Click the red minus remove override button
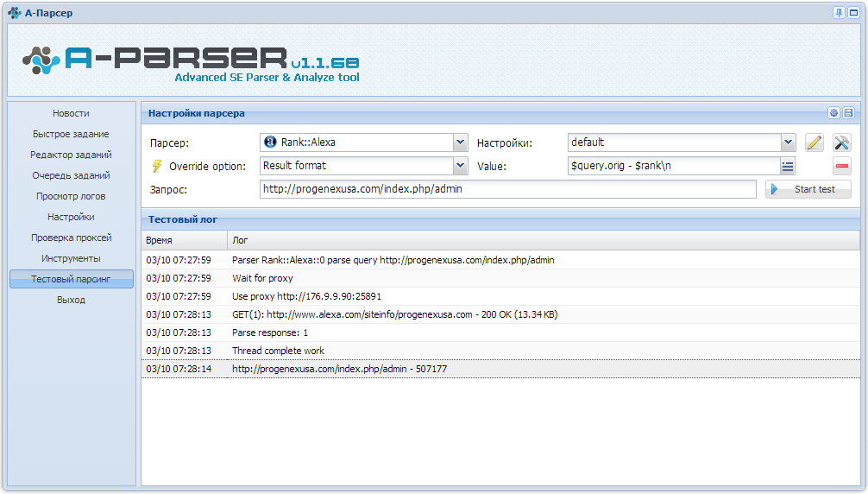Viewport: 868px width, 494px height. click(x=841, y=166)
